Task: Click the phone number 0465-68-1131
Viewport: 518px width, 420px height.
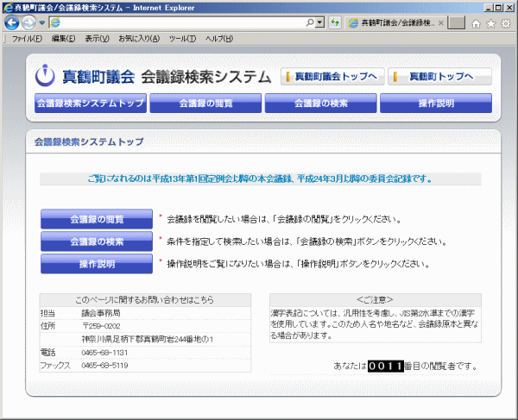Action: click(x=104, y=353)
